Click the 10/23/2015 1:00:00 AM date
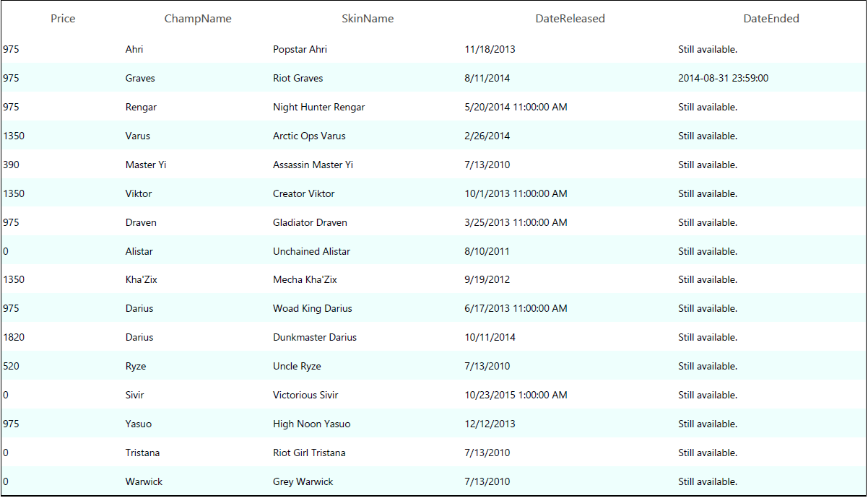This screenshot has height=498, width=868. point(516,395)
